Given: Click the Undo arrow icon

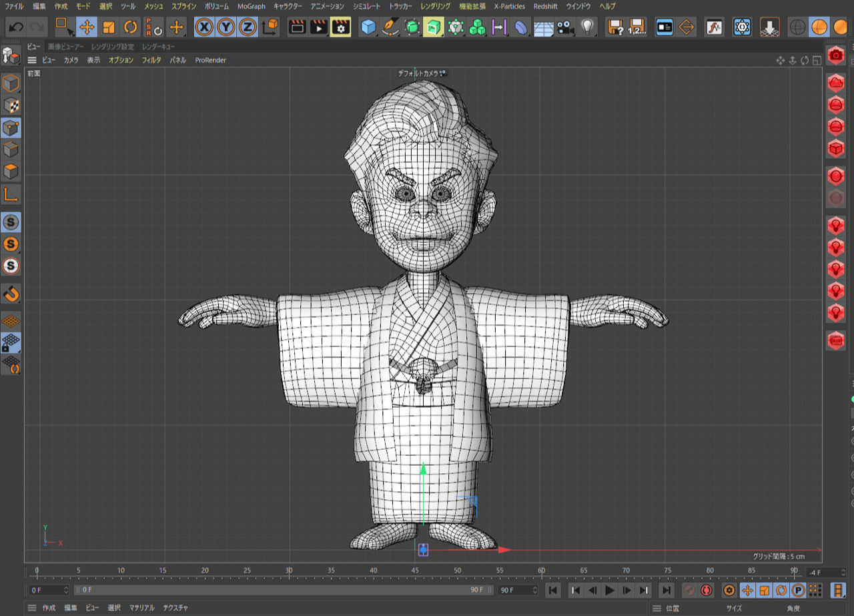Looking at the screenshot, I should coord(16,27).
